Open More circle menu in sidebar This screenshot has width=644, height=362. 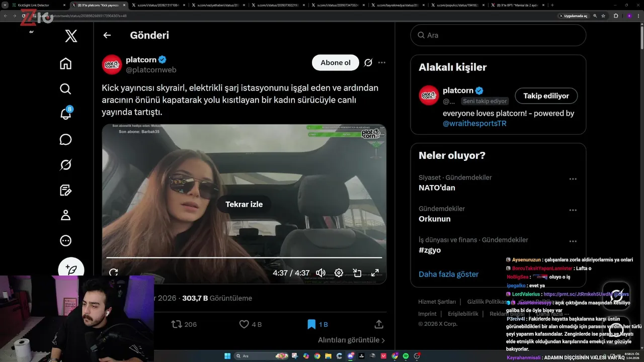pyautogui.click(x=65, y=241)
